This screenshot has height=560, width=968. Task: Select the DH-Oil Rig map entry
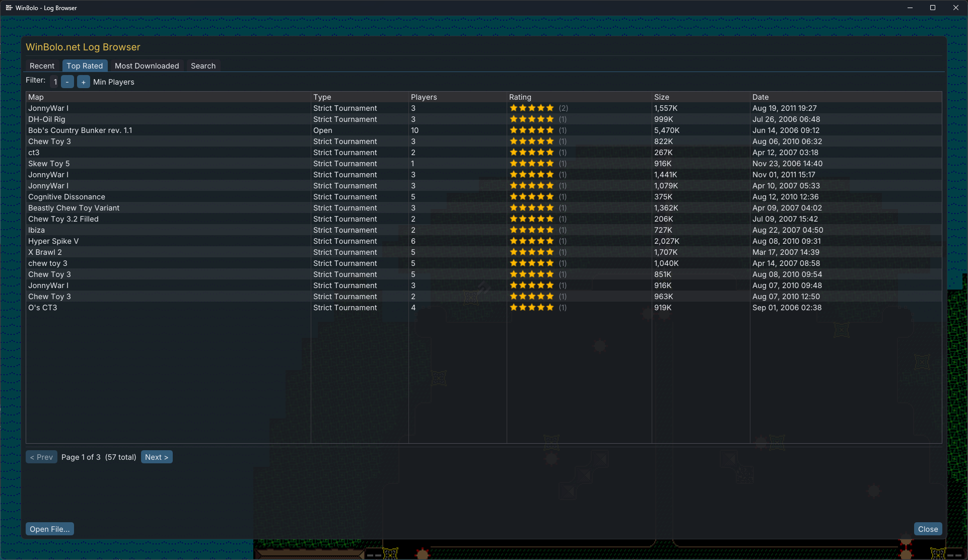(47, 119)
